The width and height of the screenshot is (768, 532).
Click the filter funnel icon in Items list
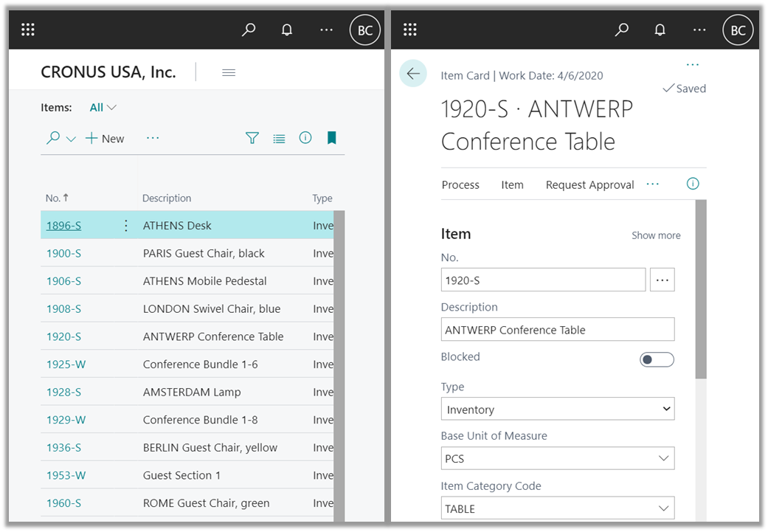click(252, 138)
